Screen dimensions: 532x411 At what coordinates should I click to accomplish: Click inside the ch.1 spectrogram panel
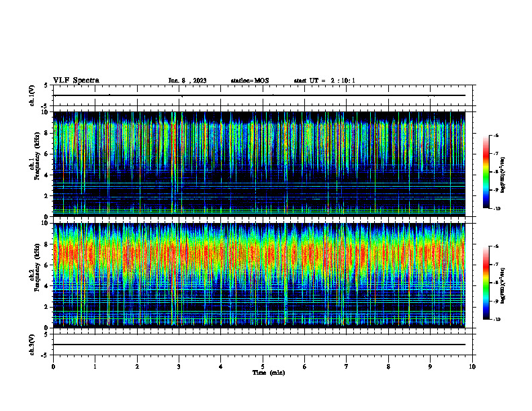pos(259,164)
